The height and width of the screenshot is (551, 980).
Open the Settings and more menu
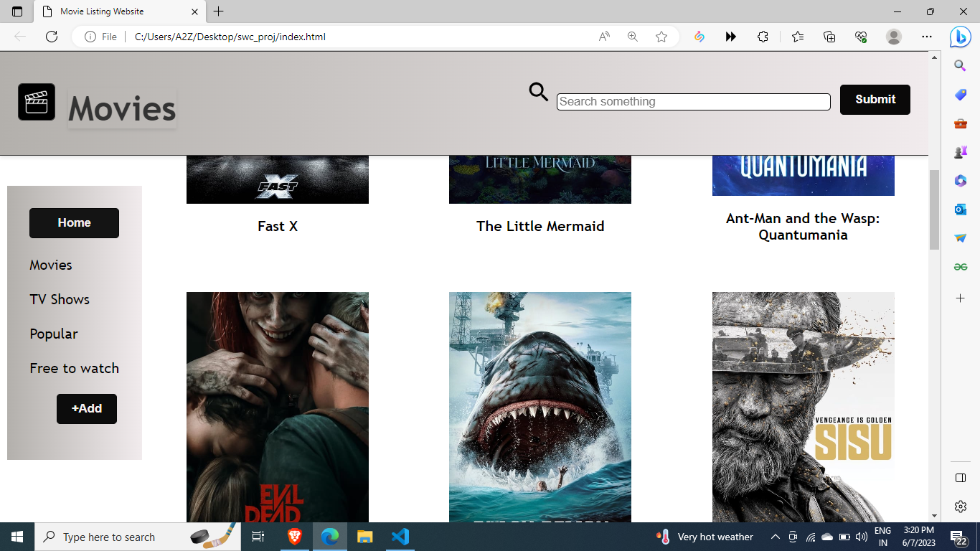click(927, 36)
